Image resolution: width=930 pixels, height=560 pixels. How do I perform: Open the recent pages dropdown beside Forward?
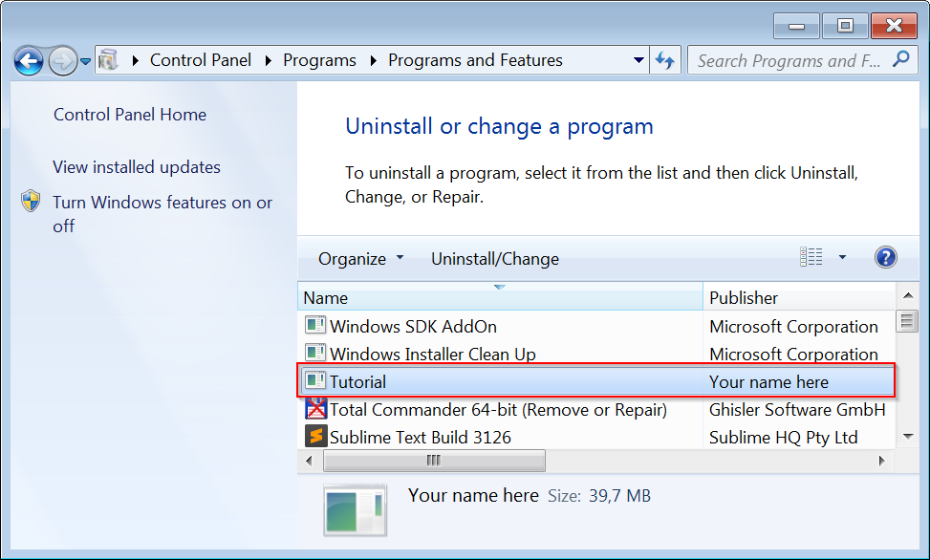[85, 61]
